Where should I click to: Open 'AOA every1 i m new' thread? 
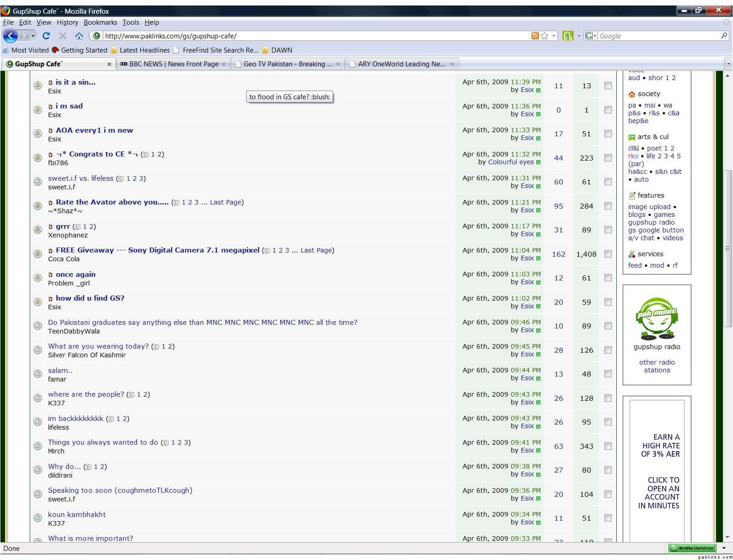[x=94, y=130]
